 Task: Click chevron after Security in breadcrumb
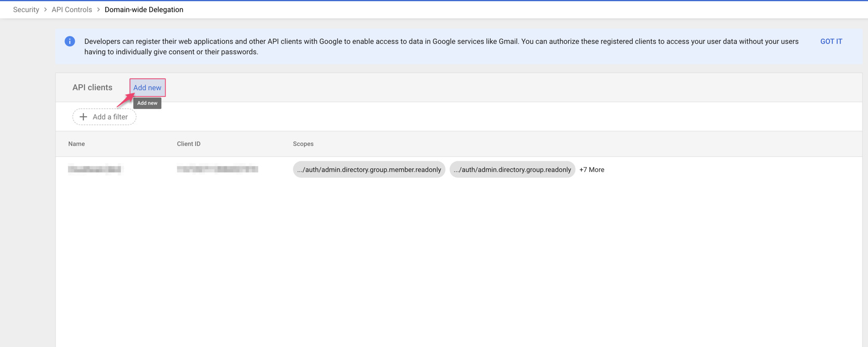45,10
